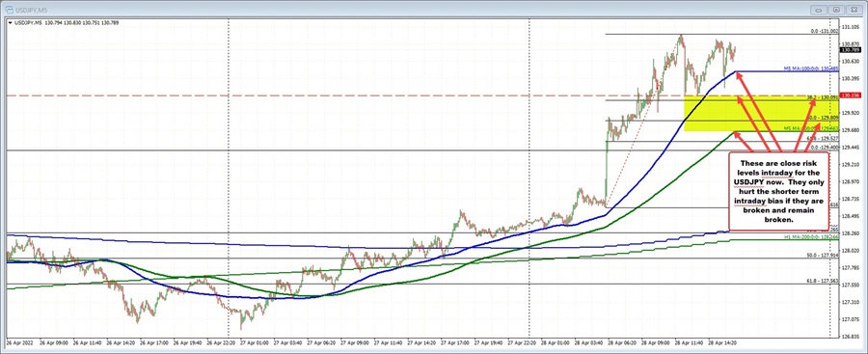
Task: Select the Fibonacci label 0.0 - 131.002
Action: point(825,32)
